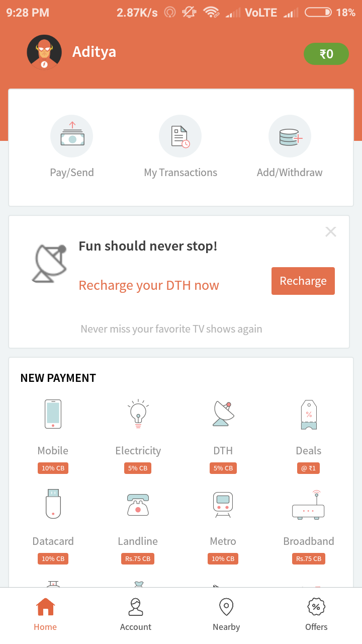362x644 pixels.
Task: Go to the Offers tab
Action: (x=316, y=614)
